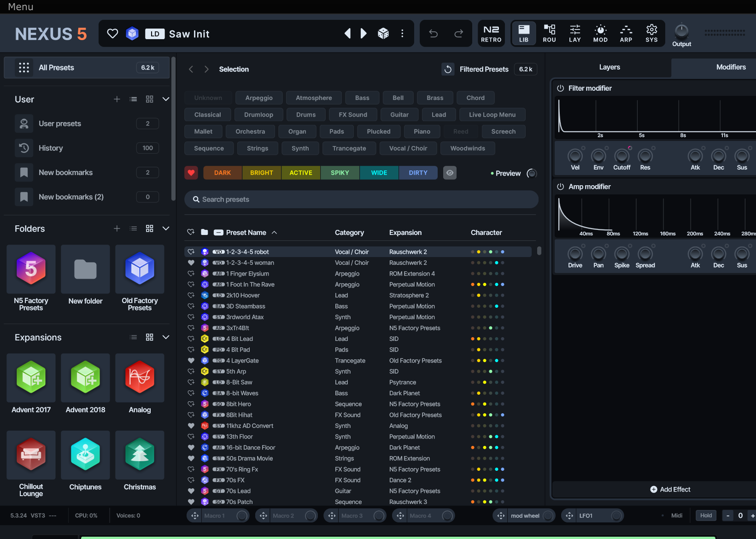Open the Menu in the top bar
This screenshot has width=756, height=539.
pyautogui.click(x=21, y=7)
